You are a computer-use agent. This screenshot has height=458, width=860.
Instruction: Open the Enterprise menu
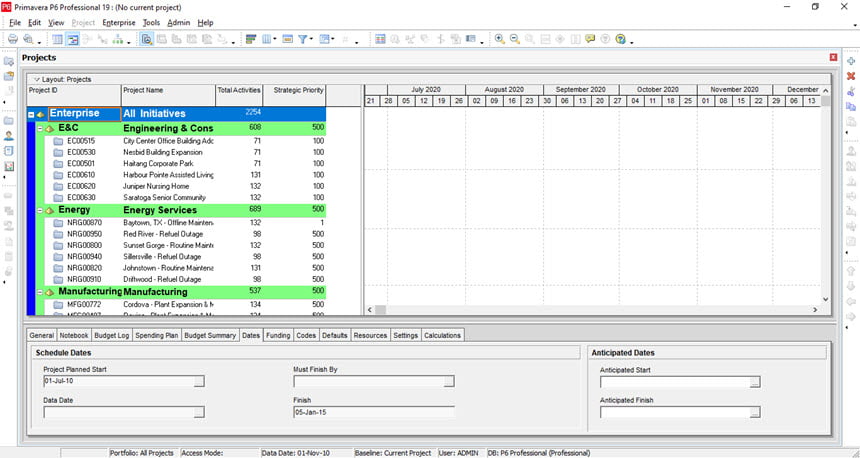[x=118, y=22]
